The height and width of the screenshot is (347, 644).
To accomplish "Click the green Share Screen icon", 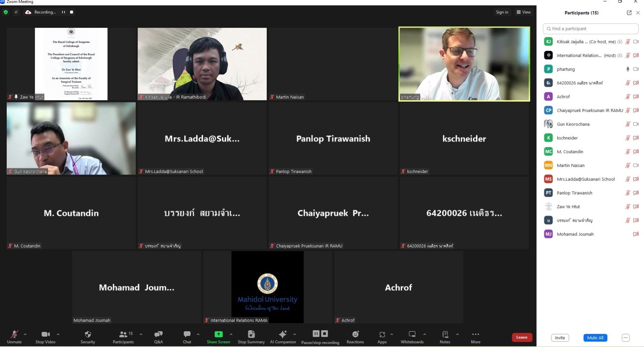I will [218, 334].
